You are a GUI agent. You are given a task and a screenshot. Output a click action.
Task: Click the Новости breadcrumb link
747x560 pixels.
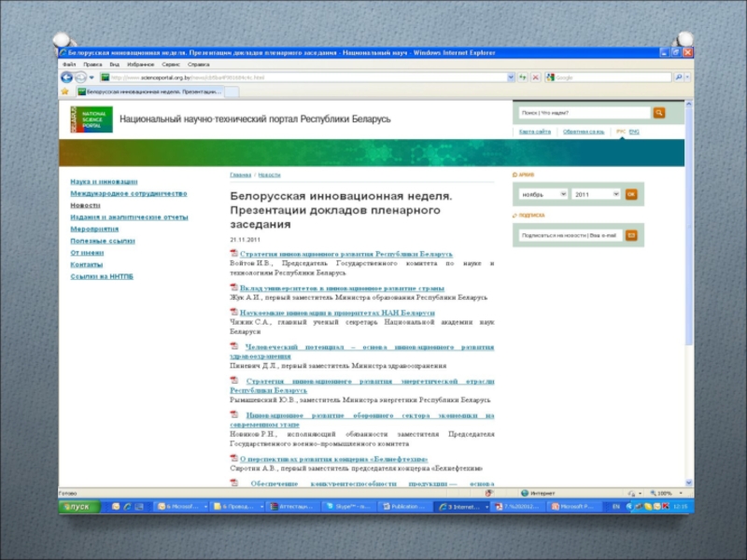pos(269,175)
